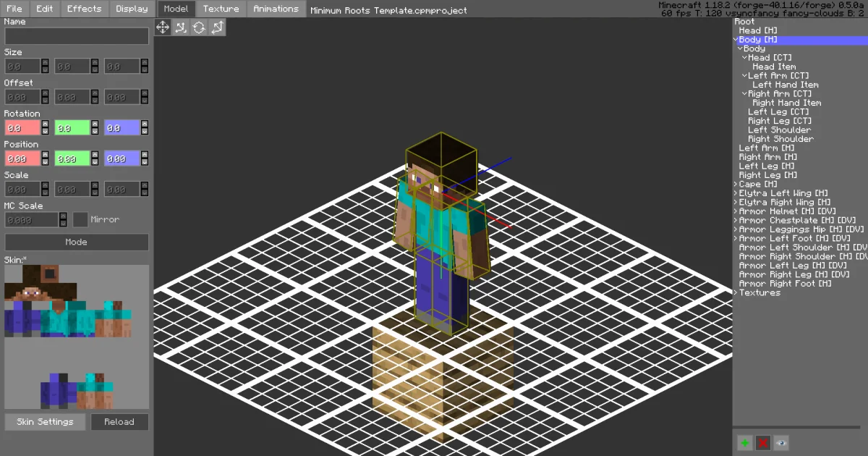The height and width of the screenshot is (456, 868).
Task: Select the offset gizmo tool
Action: pos(181,28)
